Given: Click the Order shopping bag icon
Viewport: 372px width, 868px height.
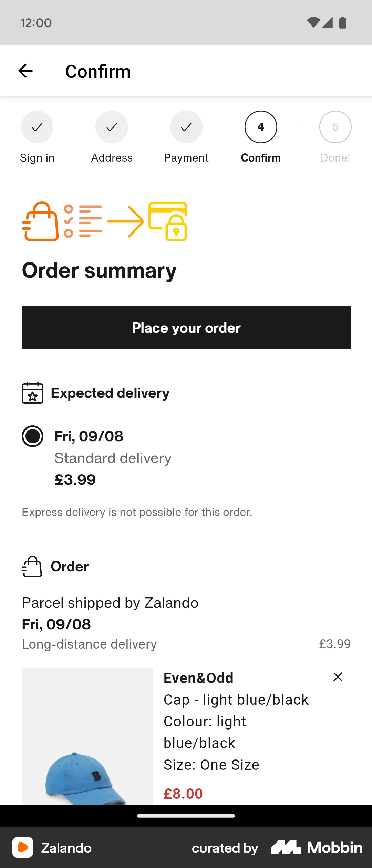Looking at the screenshot, I should coord(32,566).
